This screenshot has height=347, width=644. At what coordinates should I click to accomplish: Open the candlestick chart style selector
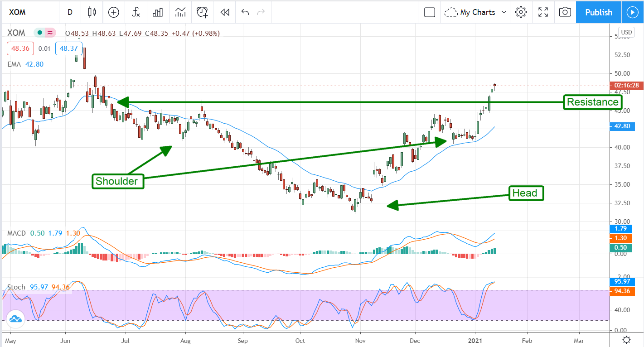[x=92, y=12]
